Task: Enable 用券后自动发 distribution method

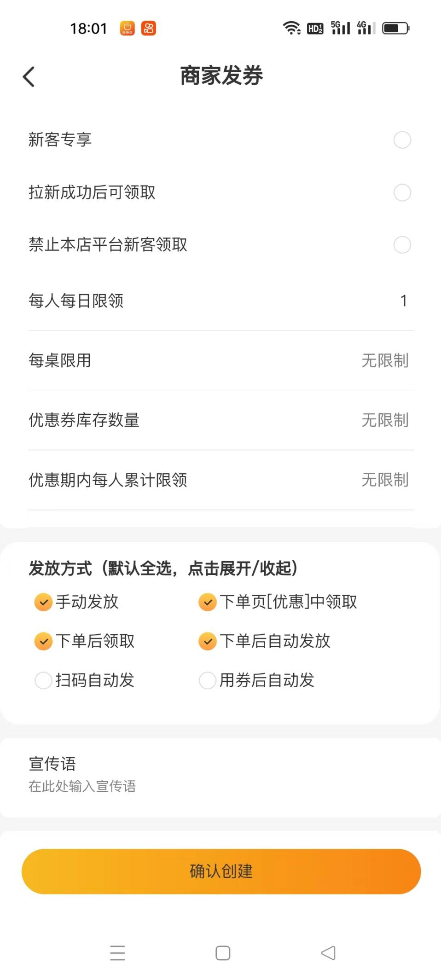Action: (207, 680)
